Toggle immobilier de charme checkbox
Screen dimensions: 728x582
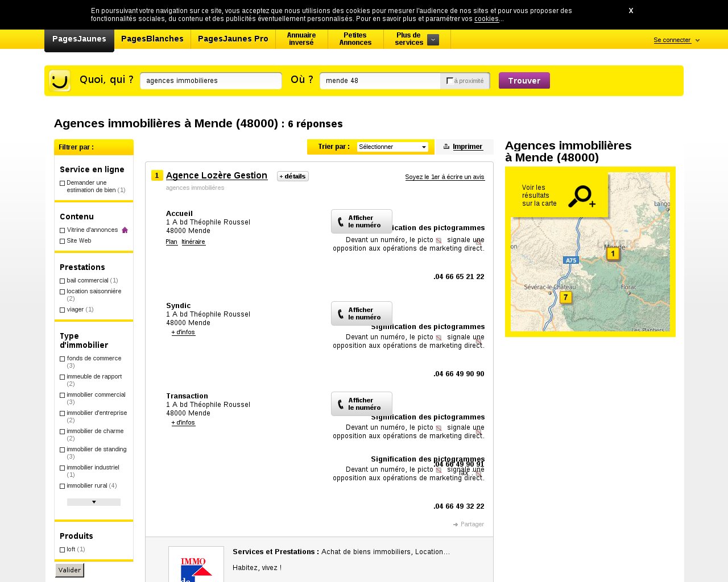point(63,431)
